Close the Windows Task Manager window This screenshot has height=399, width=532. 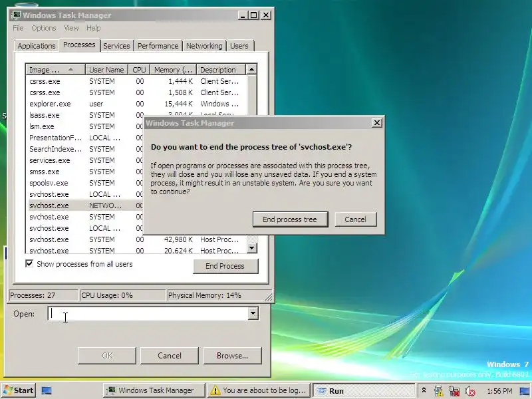266,15
